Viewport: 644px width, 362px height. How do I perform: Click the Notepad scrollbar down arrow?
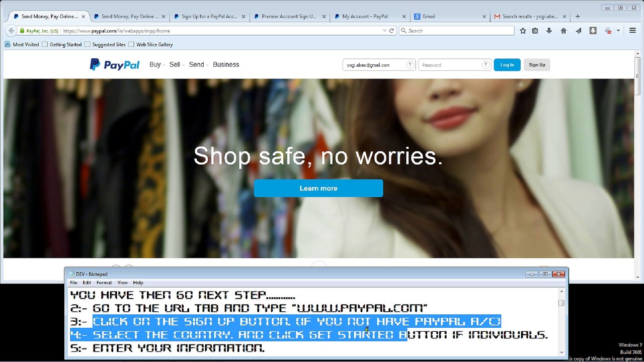[x=561, y=352]
